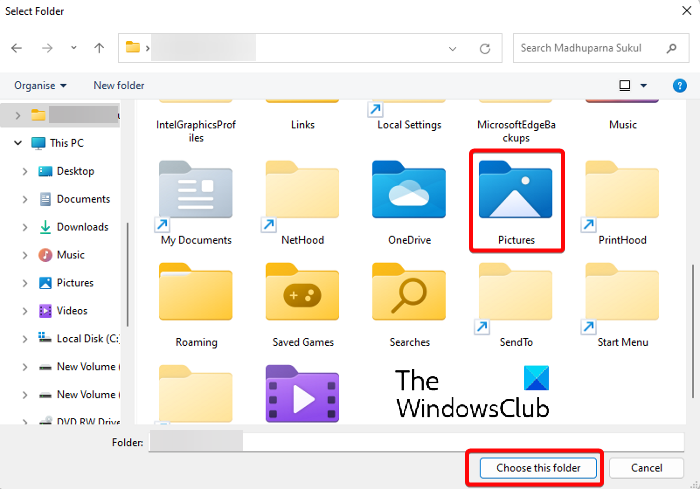Click the MicrosoftEdgeBackups folder label

click(x=516, y=131)
